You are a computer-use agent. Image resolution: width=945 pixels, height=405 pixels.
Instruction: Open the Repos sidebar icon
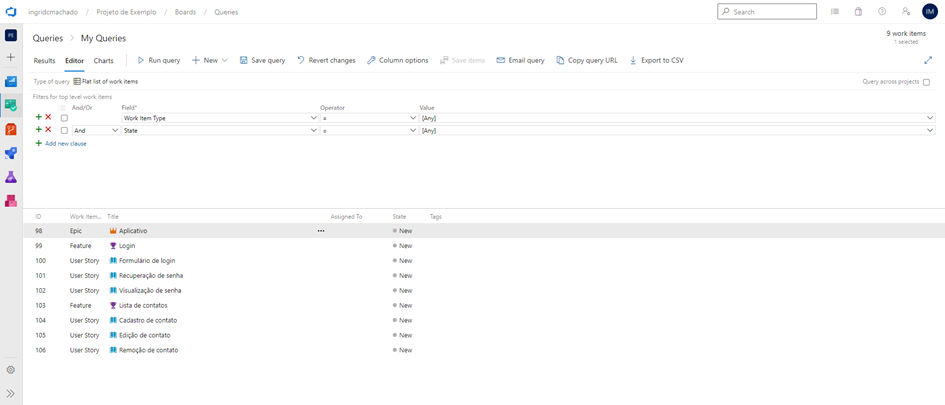(11, 129)
